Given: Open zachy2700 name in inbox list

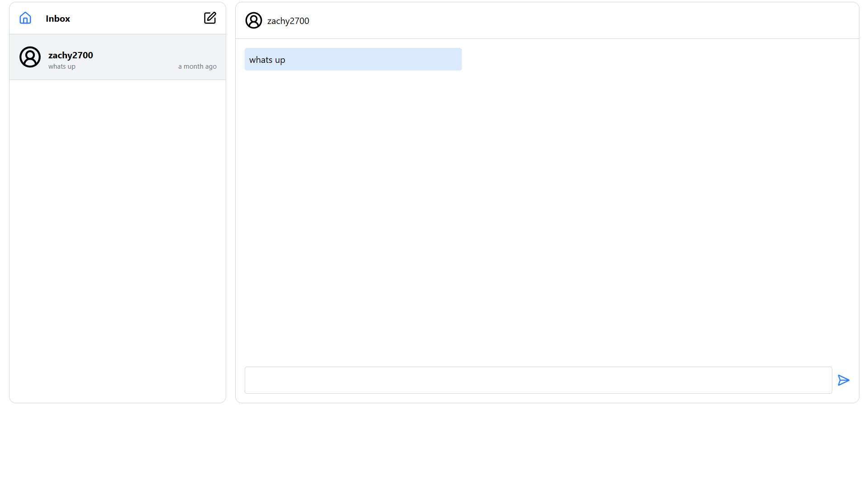Looking at the screenshot, I should tap(71, 55).
